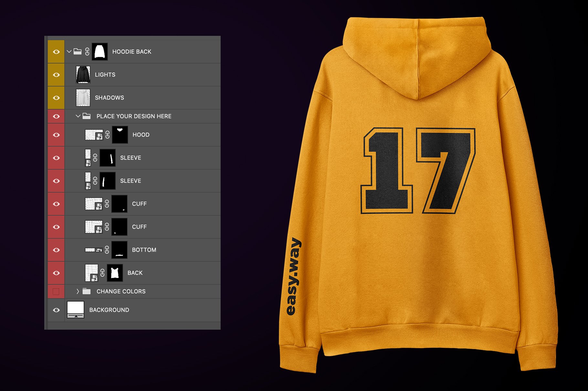Click the HOODIE BACK mask link icon
The image size is (588, 391).
(87, 51)
